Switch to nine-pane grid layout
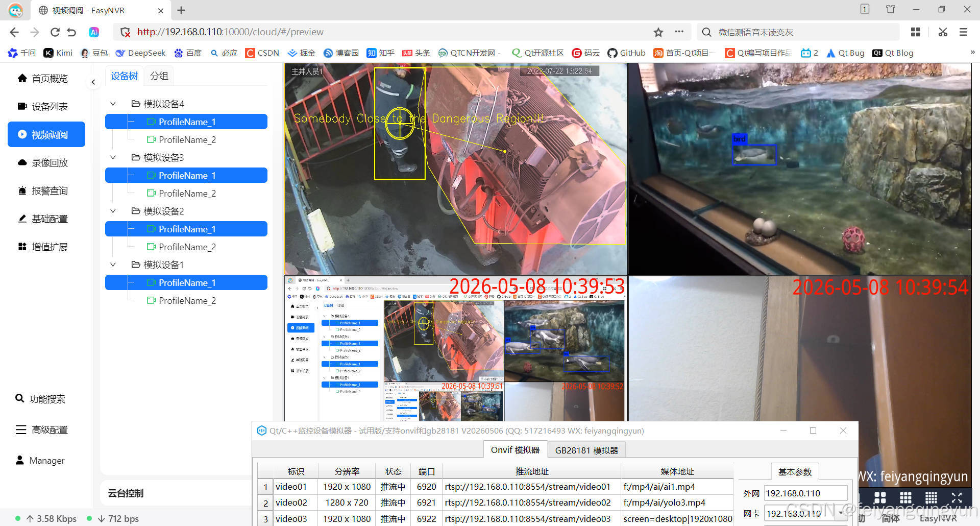 pos(905,498)
